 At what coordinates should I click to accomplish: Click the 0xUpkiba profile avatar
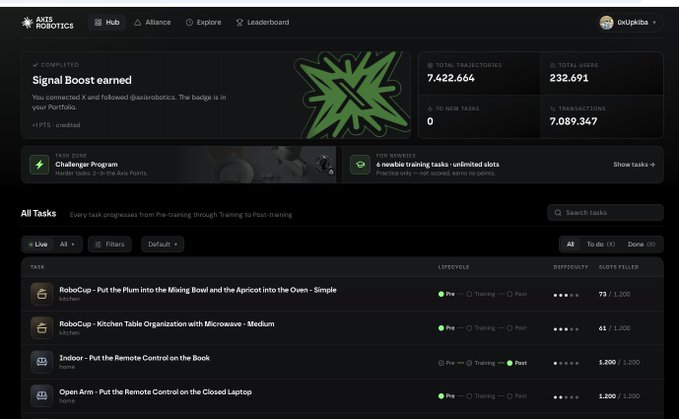click(606, 23)
